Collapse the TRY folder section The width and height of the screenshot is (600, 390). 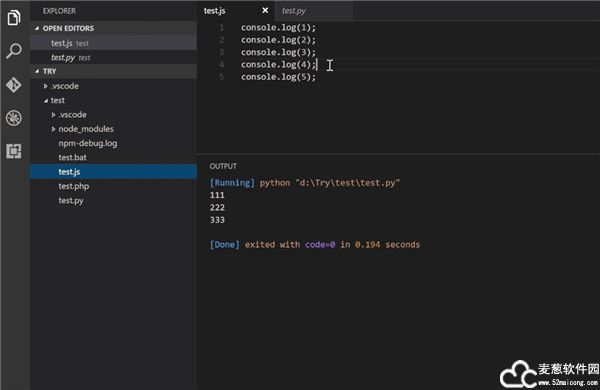37,71
